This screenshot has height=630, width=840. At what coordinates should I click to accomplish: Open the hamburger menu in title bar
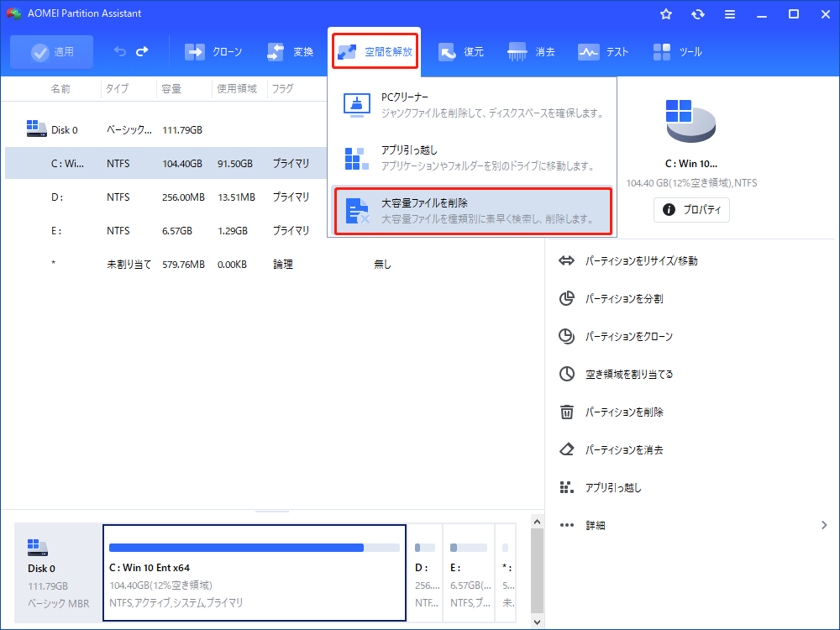click(730, 14)
